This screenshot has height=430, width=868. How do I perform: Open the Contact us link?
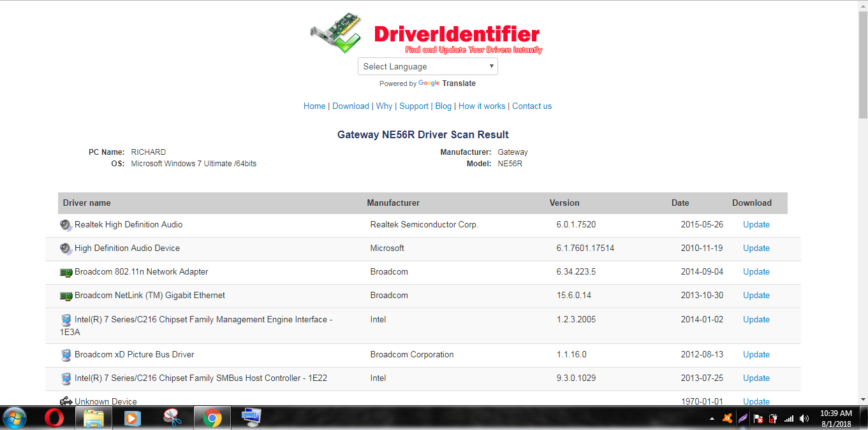pyautogui.click(x=532, y=106)
